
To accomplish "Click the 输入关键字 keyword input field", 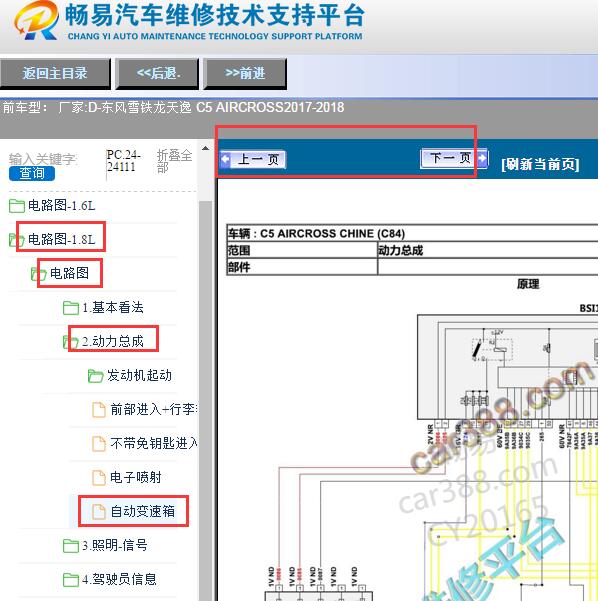I will pyautogui.click(x=43, y=159).
